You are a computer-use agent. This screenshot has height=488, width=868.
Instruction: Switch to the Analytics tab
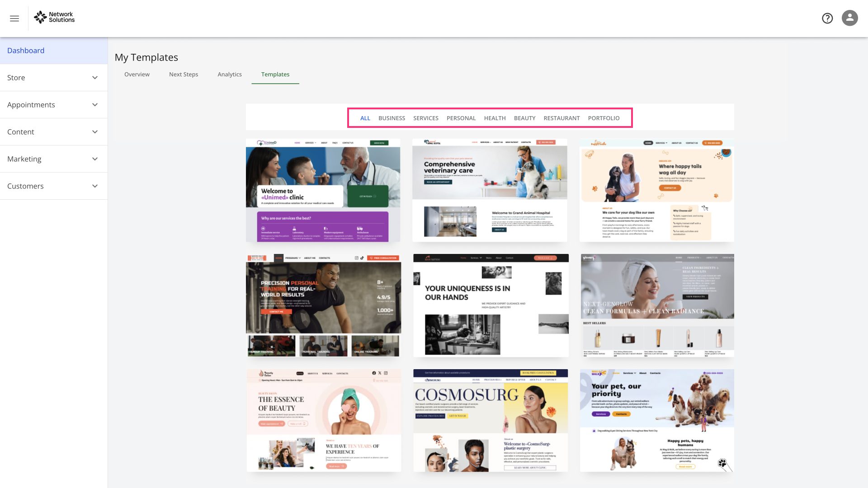(x=230, y=75)
